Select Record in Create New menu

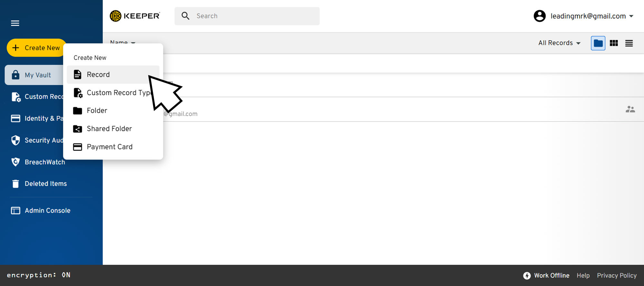click(113, 74)
